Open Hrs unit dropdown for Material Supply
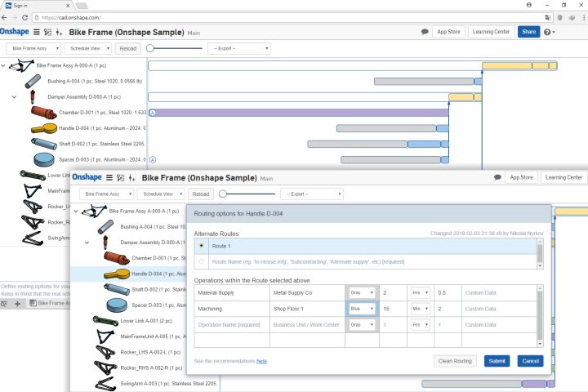588x392 pixels. 421,292
